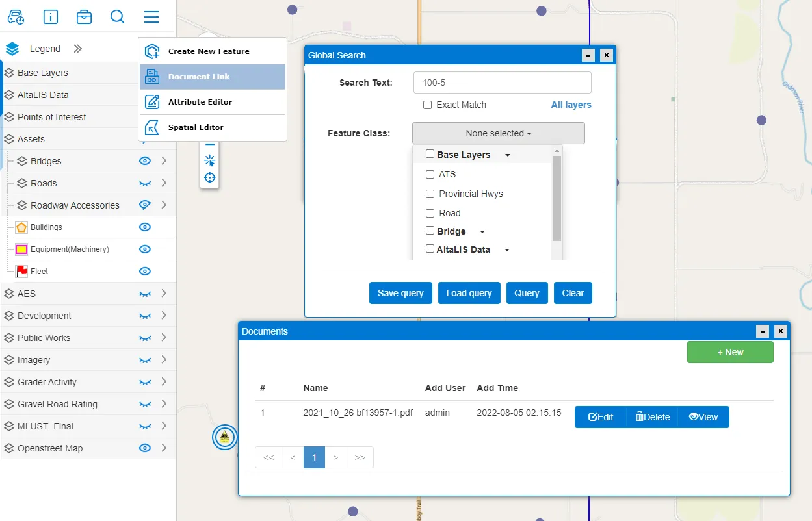The width and height of the screenshot is (812, 521).
Task: Click the All layers link
Action: (x=571, y=105)
